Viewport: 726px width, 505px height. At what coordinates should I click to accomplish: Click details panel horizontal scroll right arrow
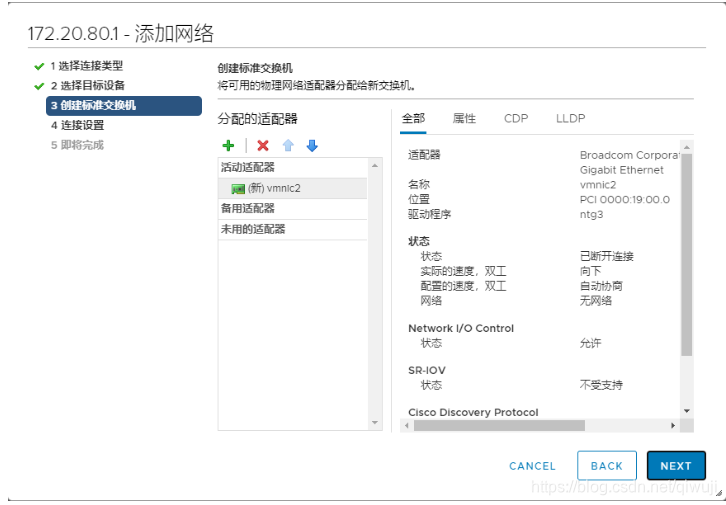click(x=673, y=425)
